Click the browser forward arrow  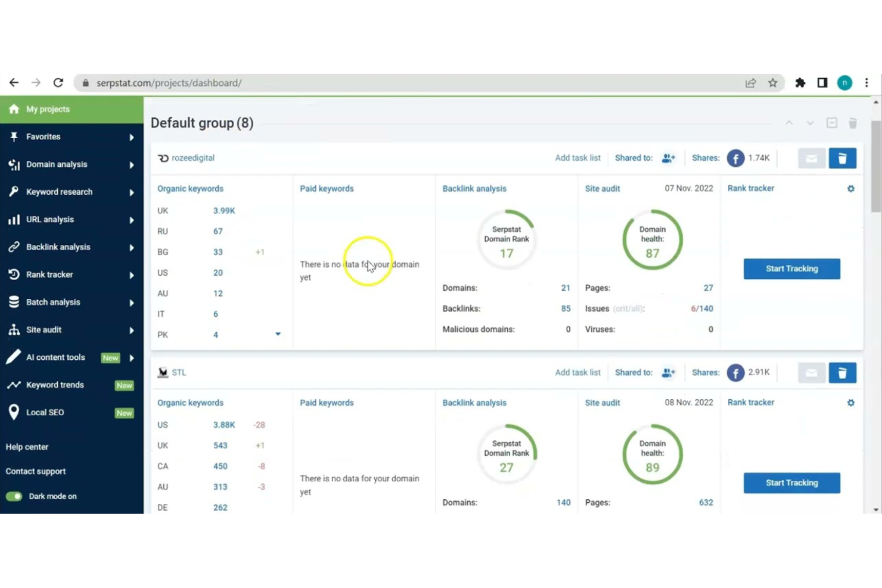[36, 83]
